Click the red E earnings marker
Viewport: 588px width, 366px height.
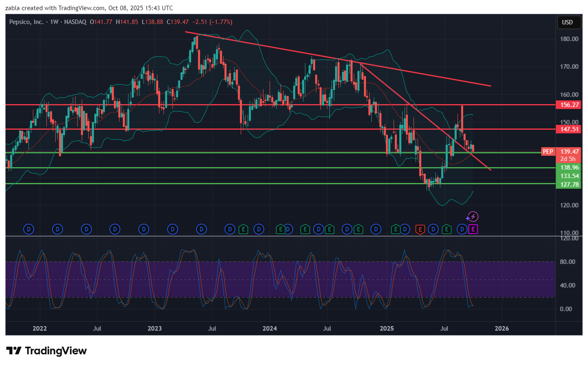[420, 230]
